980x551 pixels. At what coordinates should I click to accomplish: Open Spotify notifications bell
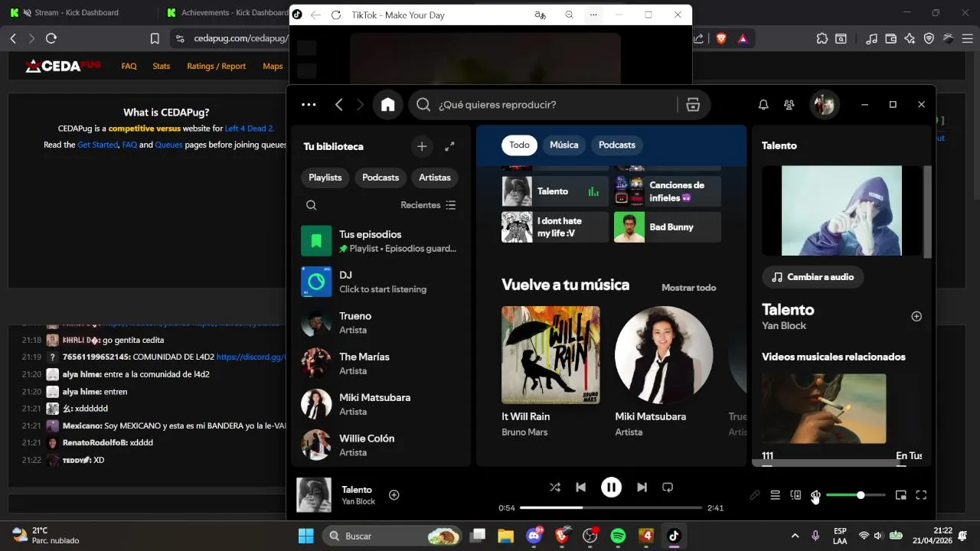click(x=763, y=105)
